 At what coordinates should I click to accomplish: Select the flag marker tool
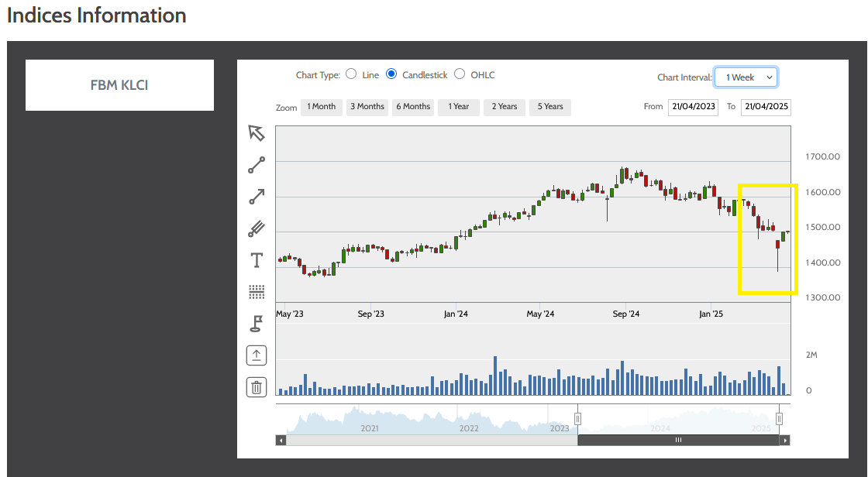pyautogui.click(x=257, y=323)
